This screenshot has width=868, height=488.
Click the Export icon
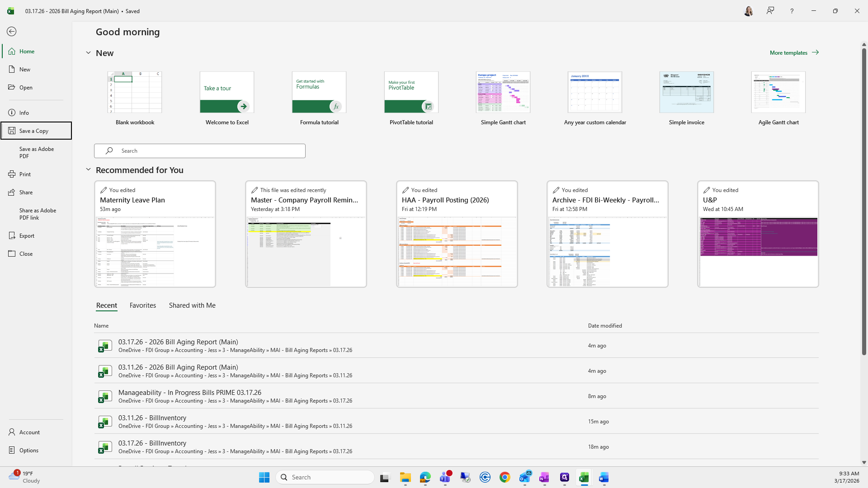coord(12,236)
